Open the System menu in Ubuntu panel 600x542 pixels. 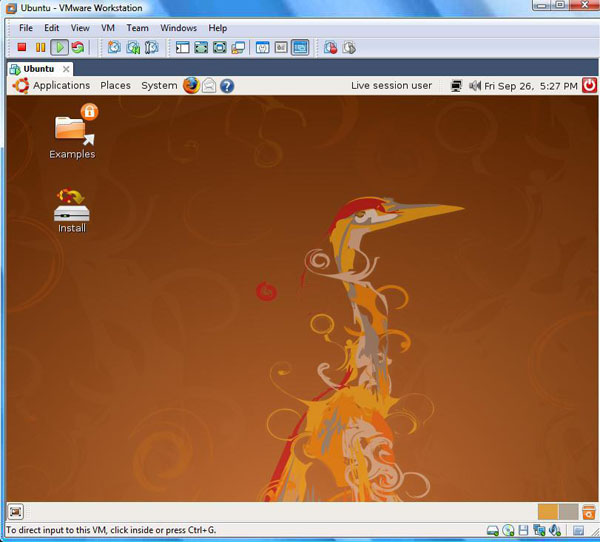point(159,85)
